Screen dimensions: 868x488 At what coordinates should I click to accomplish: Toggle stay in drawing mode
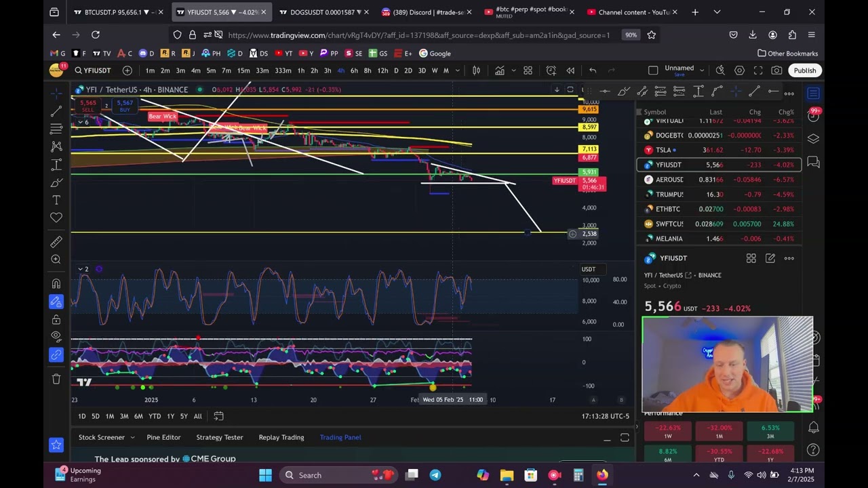tap(56, 302)
